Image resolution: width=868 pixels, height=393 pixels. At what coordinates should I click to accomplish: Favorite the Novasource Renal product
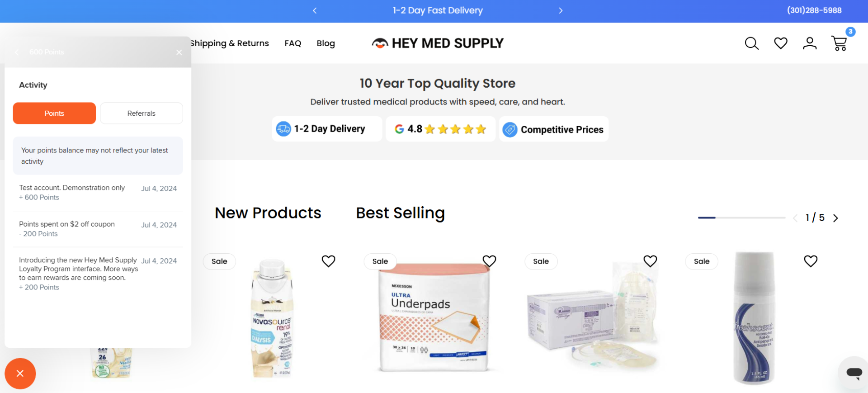[329, 261]
